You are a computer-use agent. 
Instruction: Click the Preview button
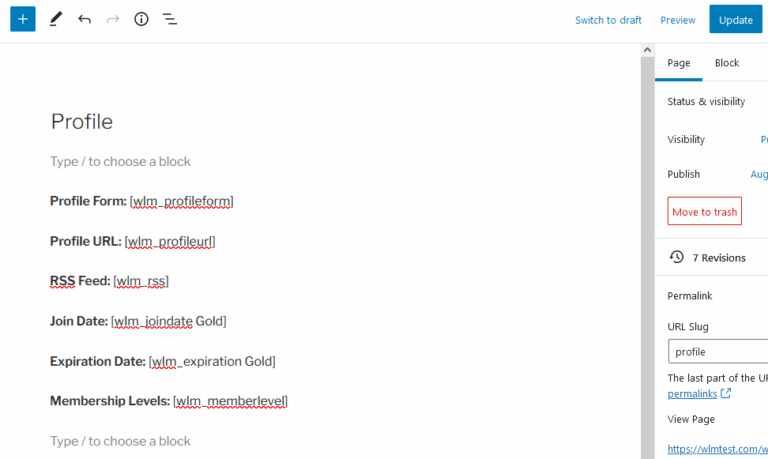pyautogui.click(x=677, y=20)
